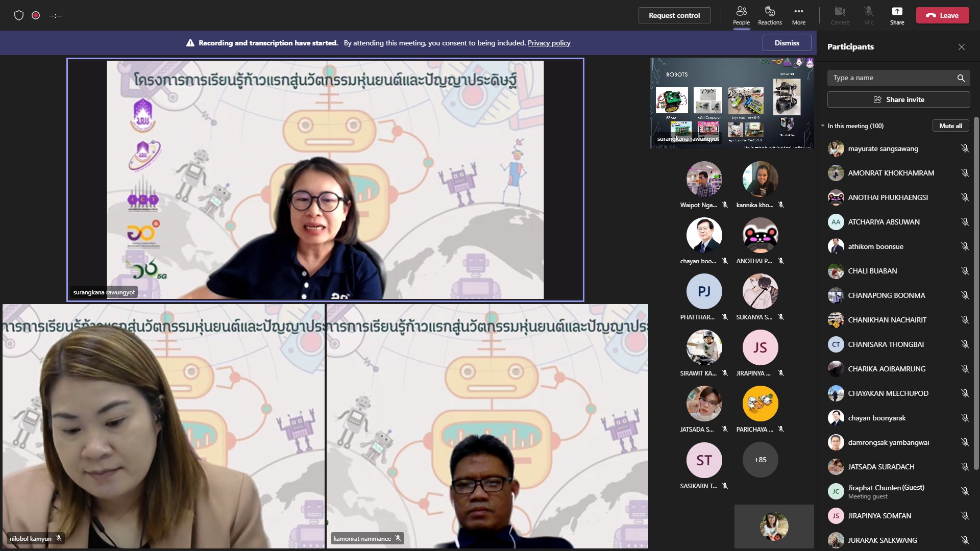The image size is (980, 551).
Task: Click the SUKANYA S... participant avatar
Action: (x=760, y=291)
